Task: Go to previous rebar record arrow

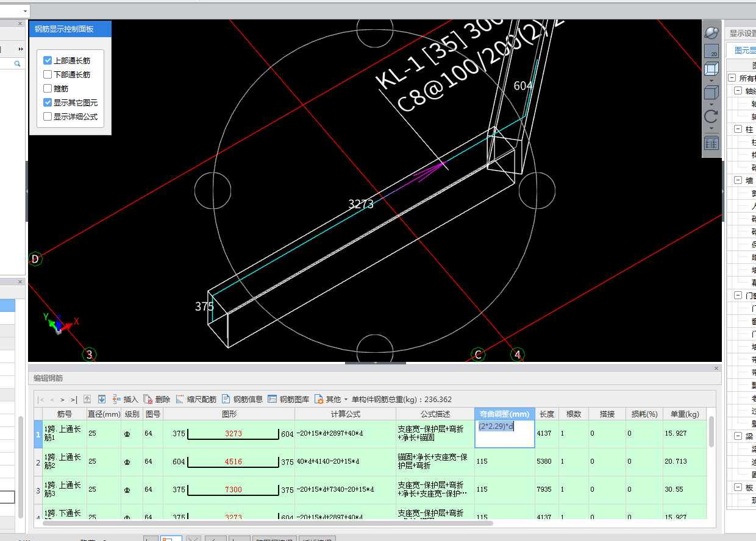Action: [x=52, y=400]
